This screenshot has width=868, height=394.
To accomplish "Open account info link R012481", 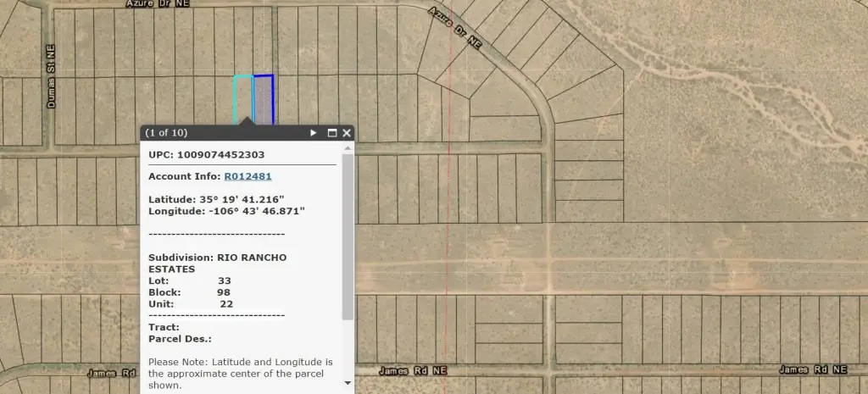I will coord(248,176).
